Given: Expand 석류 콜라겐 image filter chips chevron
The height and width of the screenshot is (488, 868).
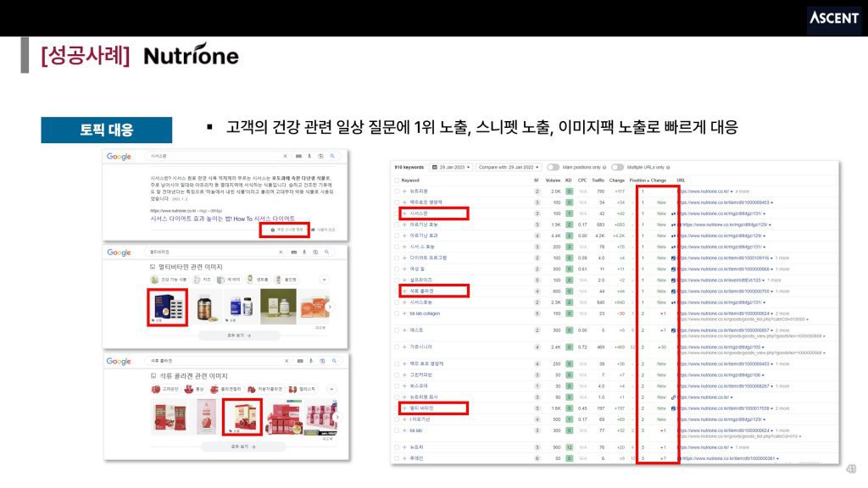Looking at the screenshot, I should (x=331, y=389).
